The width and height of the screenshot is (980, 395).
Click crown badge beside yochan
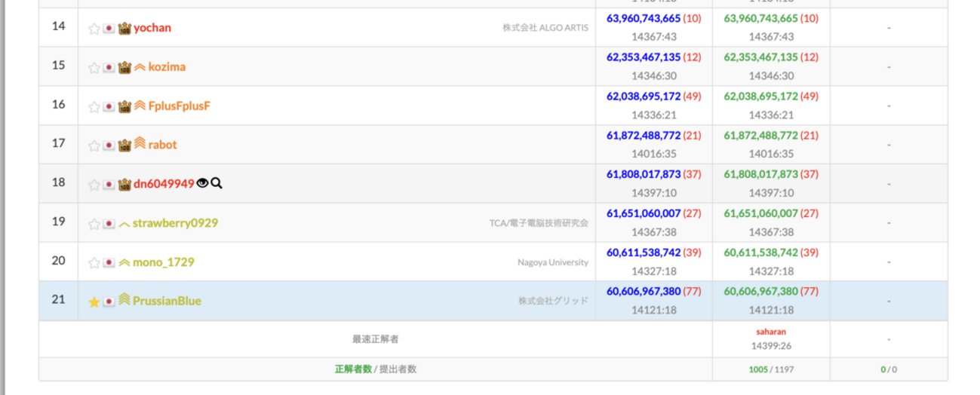[124, 28]
